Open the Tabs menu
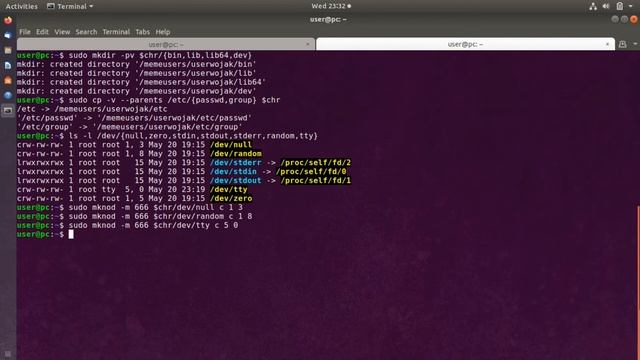This screenshot has height=360, width=640. point(142,32)
